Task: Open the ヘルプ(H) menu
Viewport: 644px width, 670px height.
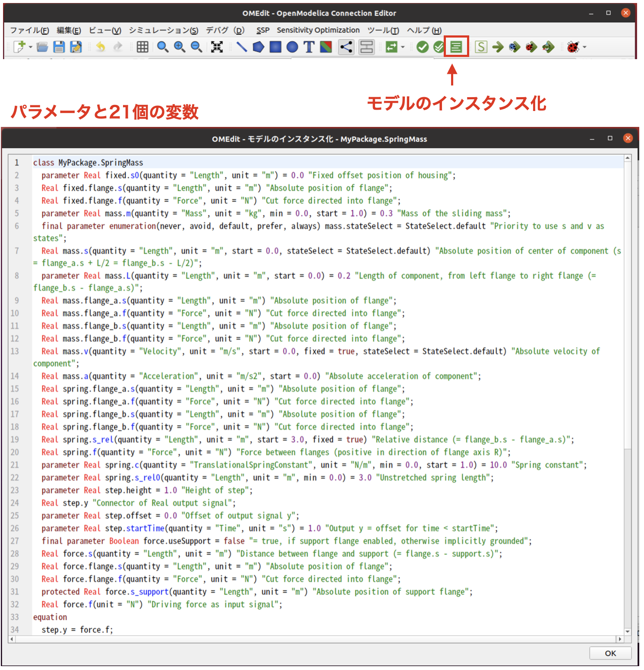Action: point(424,30)
